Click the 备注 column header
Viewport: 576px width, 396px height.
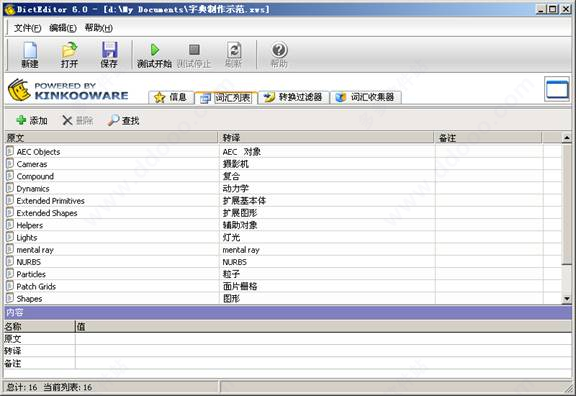(x=488, y=138)
